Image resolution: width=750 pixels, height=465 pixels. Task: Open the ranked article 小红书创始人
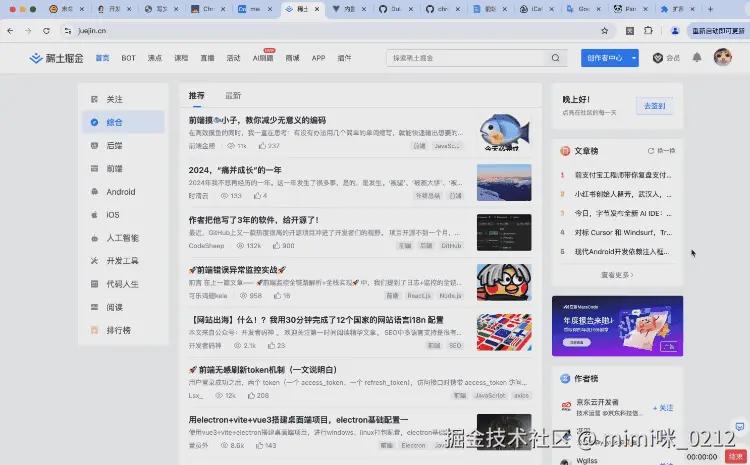point(623,194)
